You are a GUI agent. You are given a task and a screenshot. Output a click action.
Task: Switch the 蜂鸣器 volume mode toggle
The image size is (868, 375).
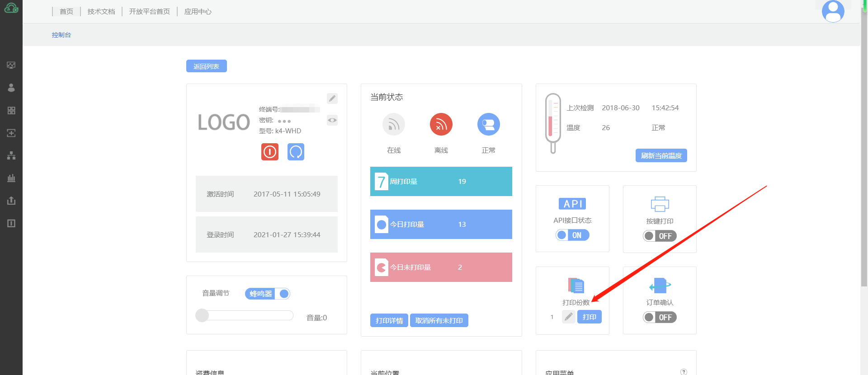click(267, 294)
